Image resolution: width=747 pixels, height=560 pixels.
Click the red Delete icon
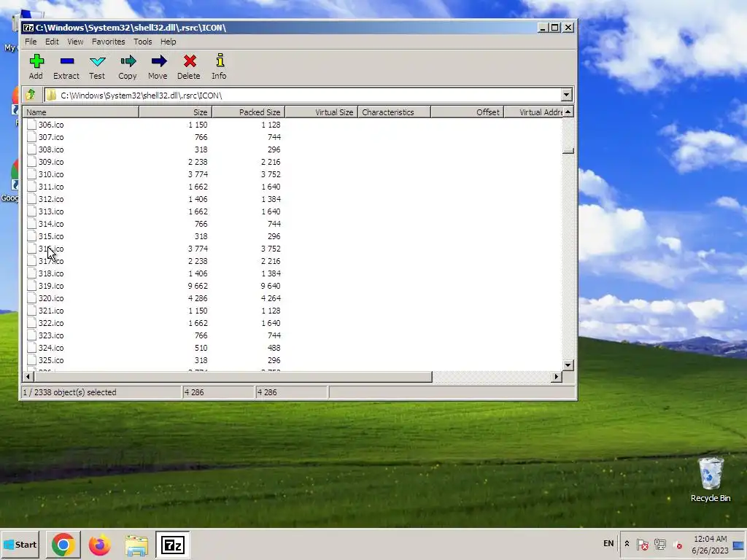190,61
